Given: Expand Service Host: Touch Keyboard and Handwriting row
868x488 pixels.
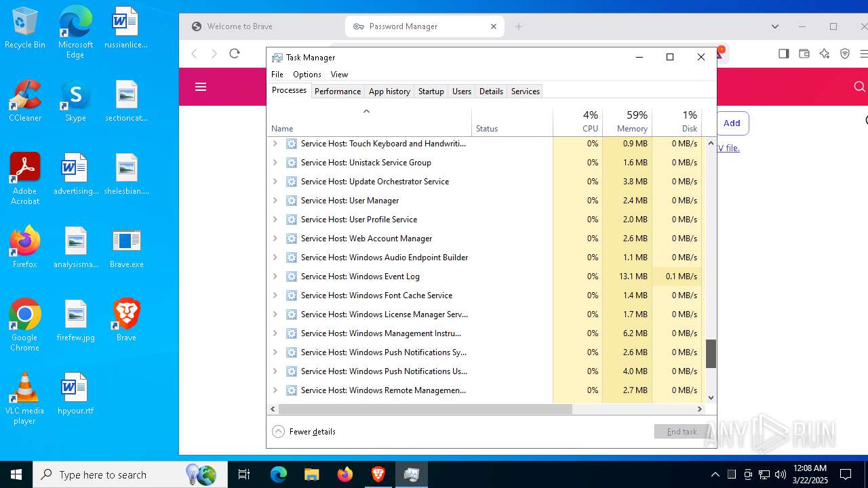Looking at the screenshot, I should click(x=275, y=144).
